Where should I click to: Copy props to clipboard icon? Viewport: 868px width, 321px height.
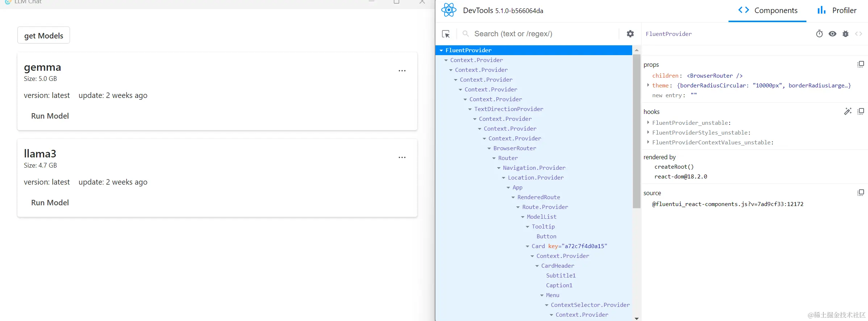pos(861,64)
